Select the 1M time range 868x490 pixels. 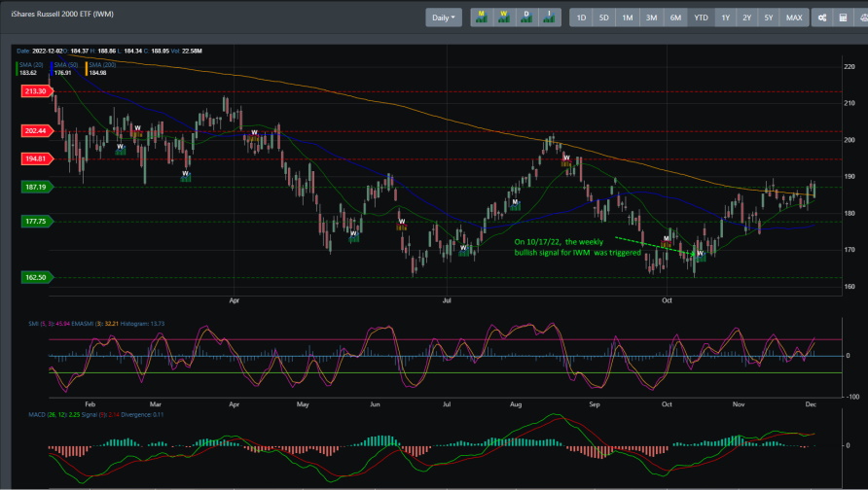[628, 17]
